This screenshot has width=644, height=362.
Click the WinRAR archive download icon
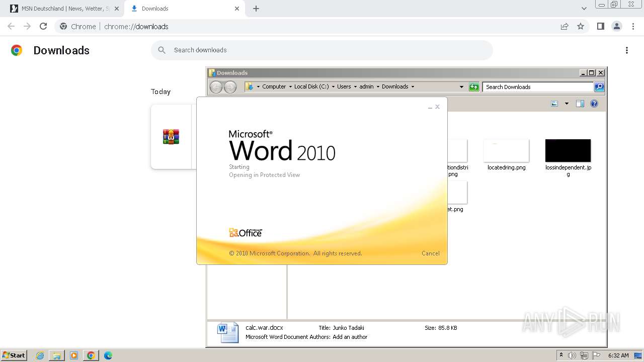(171, 137)
